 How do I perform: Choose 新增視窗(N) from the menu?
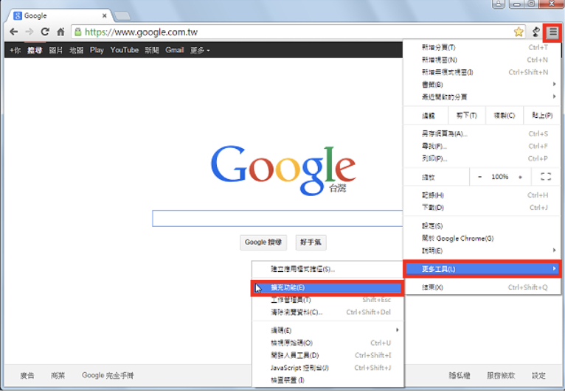[482, 60]
